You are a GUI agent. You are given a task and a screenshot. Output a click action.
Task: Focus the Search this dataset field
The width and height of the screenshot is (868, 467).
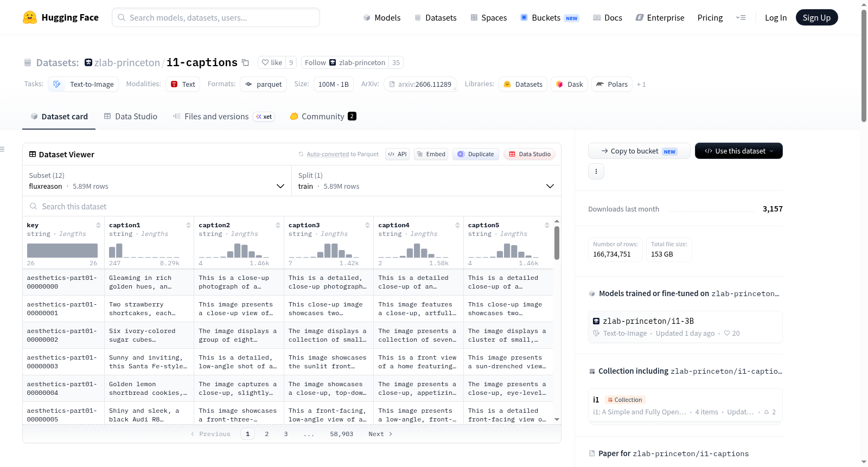[x=292, y=206]
